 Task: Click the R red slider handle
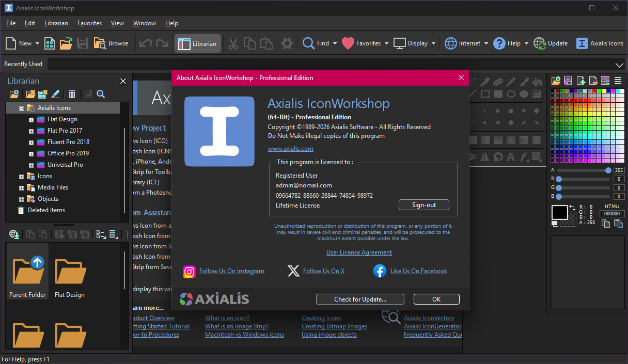click(x=559, y=179)
